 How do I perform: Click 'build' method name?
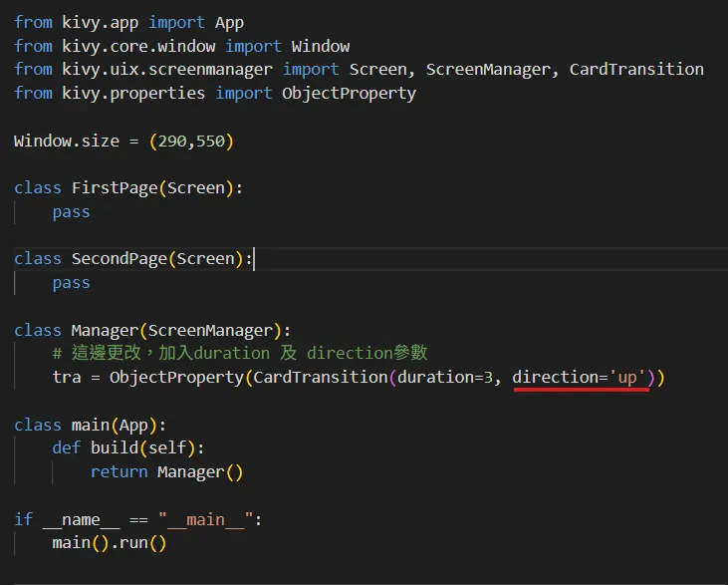click(115, 447)
